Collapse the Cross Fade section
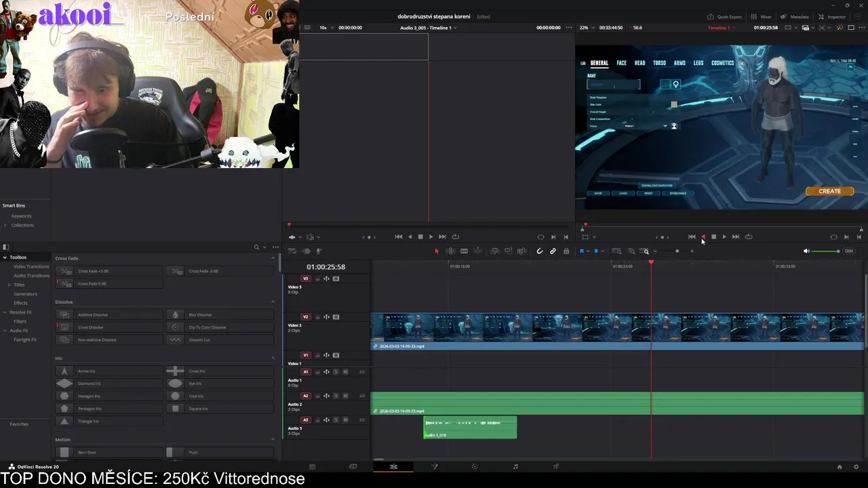Screen dimensions: 868x488 pyautogui.click(x=273, y=258)
